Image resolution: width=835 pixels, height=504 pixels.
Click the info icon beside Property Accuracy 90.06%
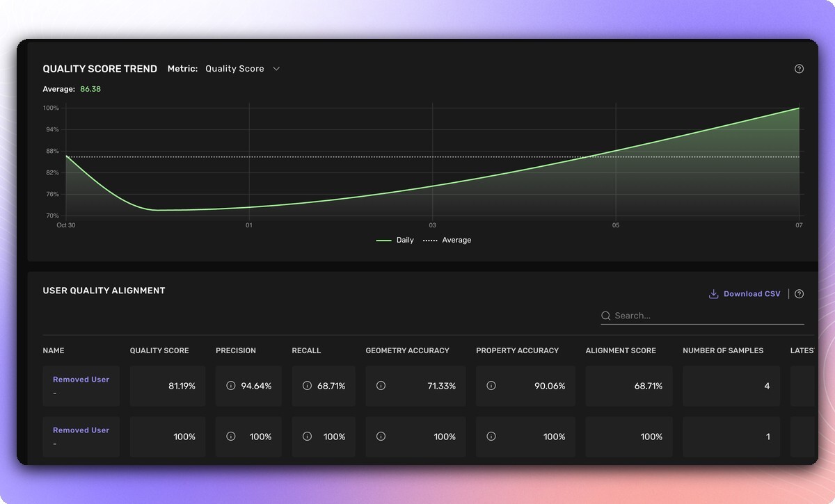coord(491,386)
